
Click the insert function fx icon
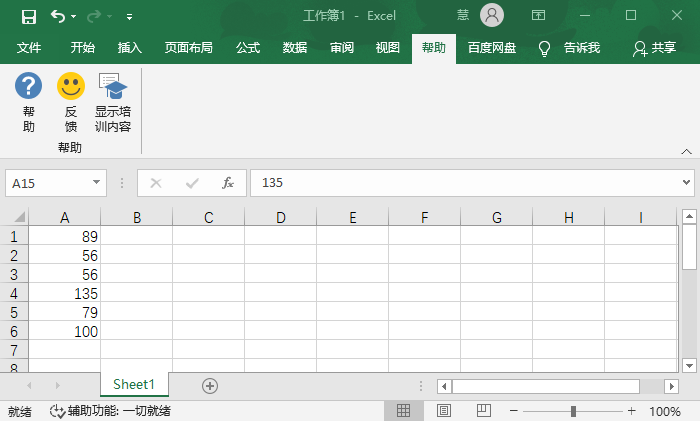[x=228, y=183]
